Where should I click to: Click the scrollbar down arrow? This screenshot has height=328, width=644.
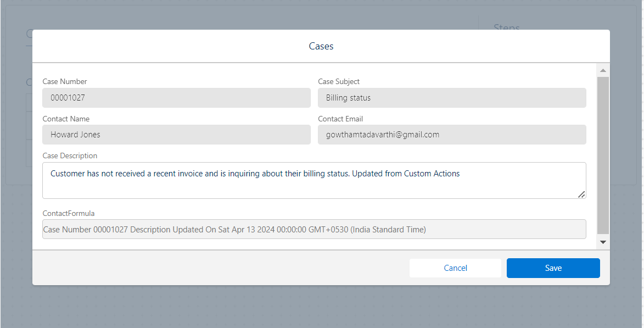603,242
